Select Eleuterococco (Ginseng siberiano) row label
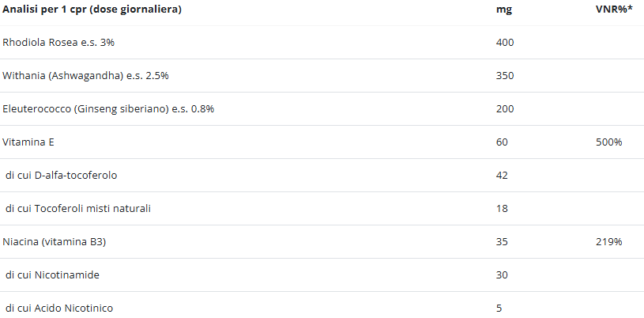 click(108, 109)
